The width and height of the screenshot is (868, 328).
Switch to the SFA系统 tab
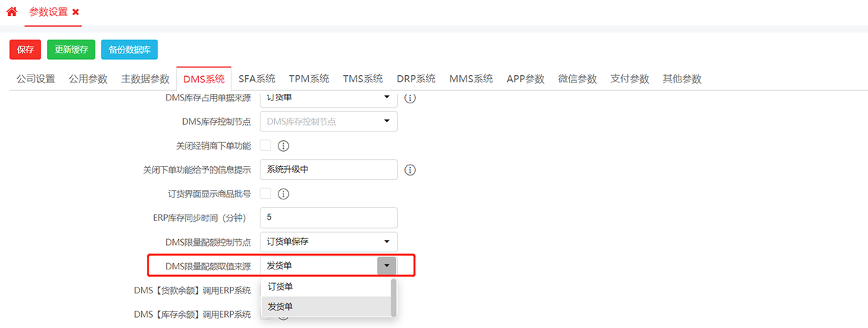(257, 79)
